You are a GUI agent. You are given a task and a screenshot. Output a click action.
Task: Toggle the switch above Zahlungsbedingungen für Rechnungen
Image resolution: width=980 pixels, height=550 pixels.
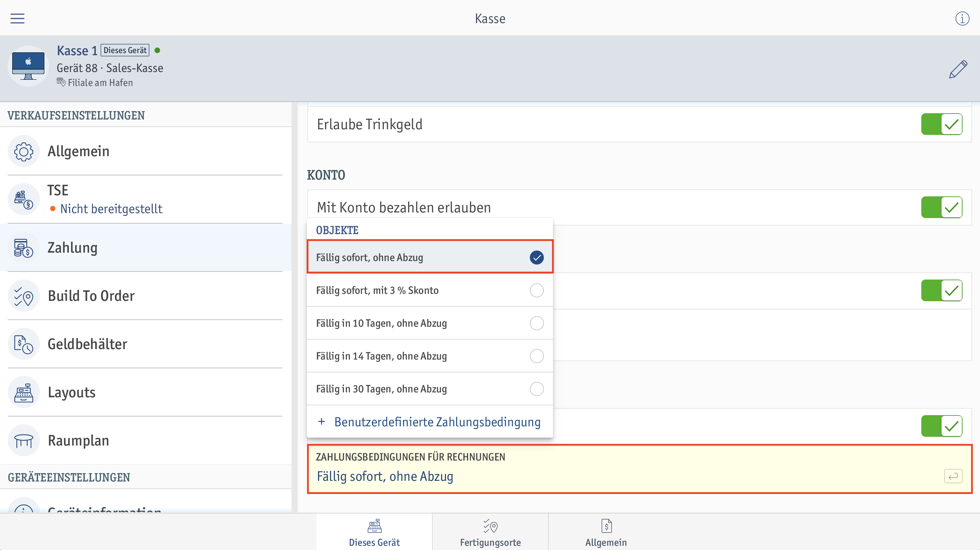click(942, 426)
